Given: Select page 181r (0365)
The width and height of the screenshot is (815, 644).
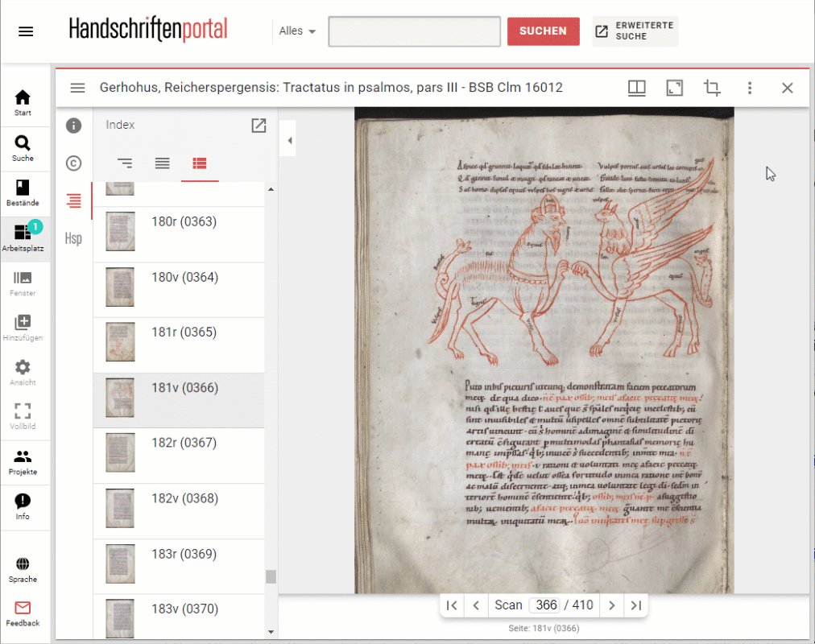Looking at the screenshot, I should tap(178, 345).
